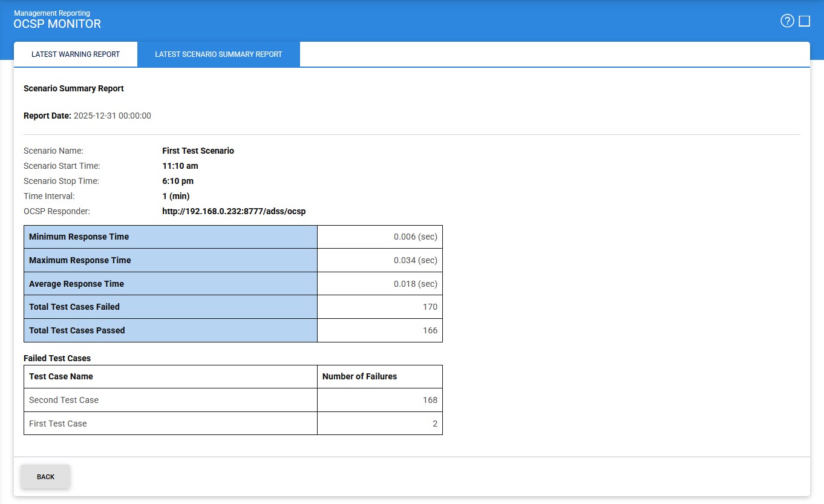Click the square fullscreen icon in header

pos(804,21)
